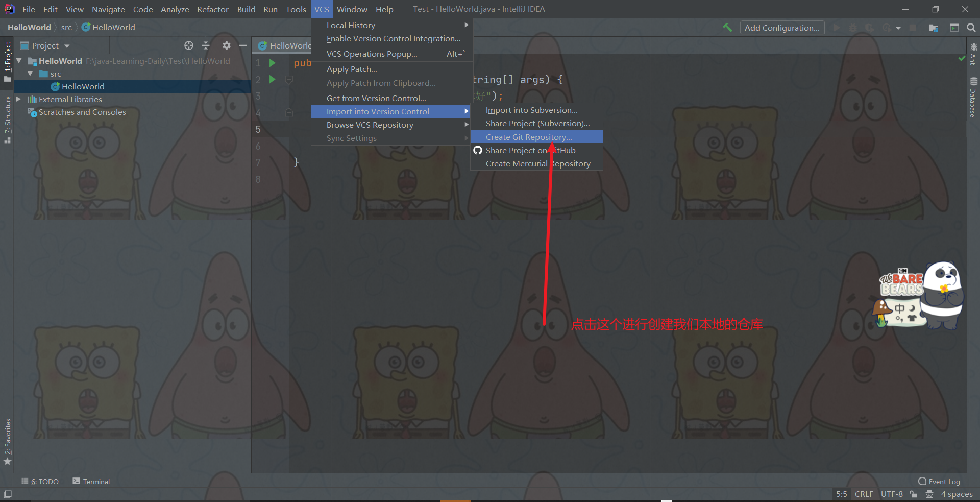Open the Analyze menu

pyautogui.click(x=175, y=9)
